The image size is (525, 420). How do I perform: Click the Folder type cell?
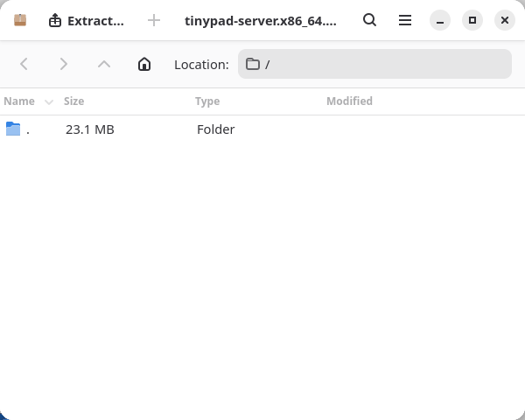215,129
